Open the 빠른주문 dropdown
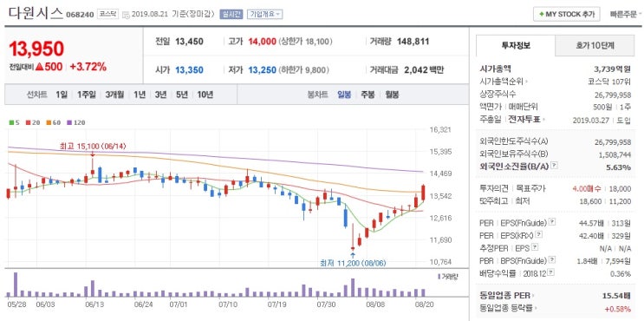This screenshot has width=644, height=321. point(626,14)
